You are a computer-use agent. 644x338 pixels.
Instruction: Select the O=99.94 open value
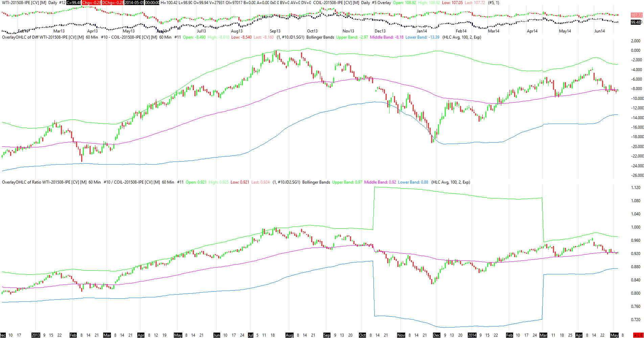(201, 3)
